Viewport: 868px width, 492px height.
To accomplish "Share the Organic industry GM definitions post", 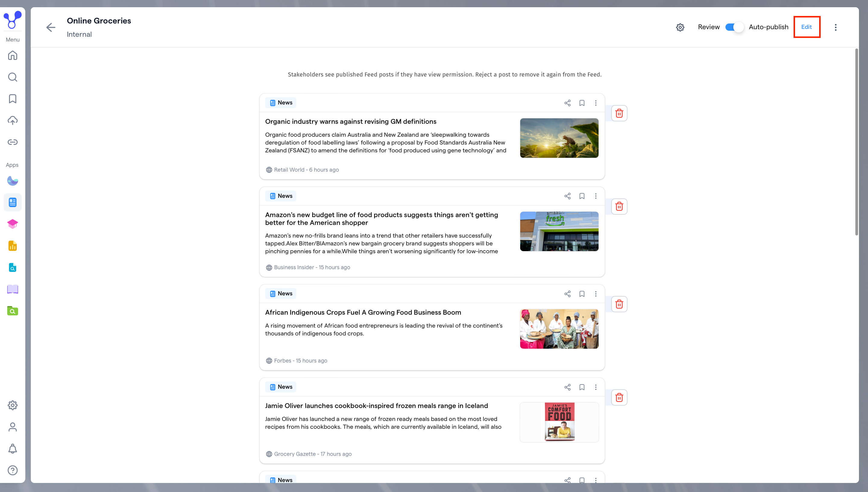I will pyautogui.click(x=568, y=103).
